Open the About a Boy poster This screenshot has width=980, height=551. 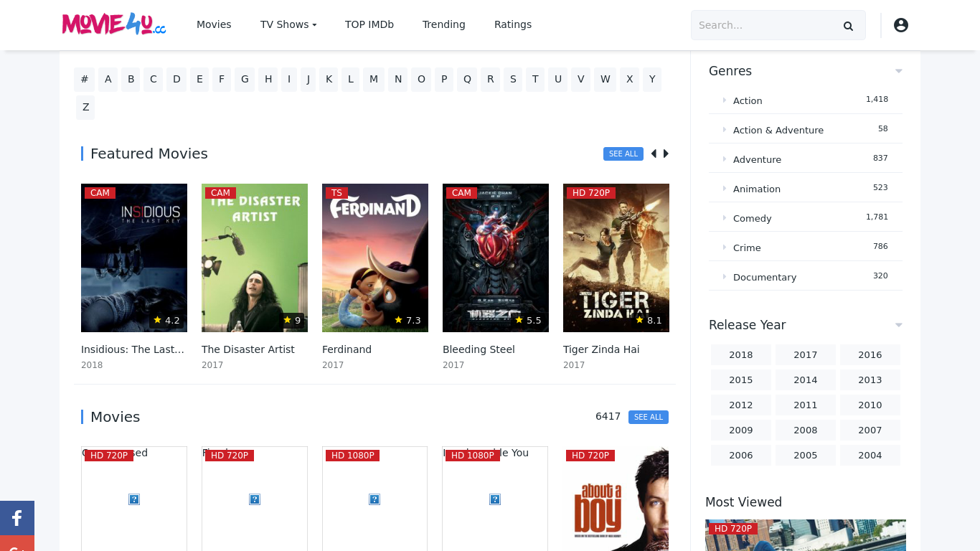click(616, 499)
